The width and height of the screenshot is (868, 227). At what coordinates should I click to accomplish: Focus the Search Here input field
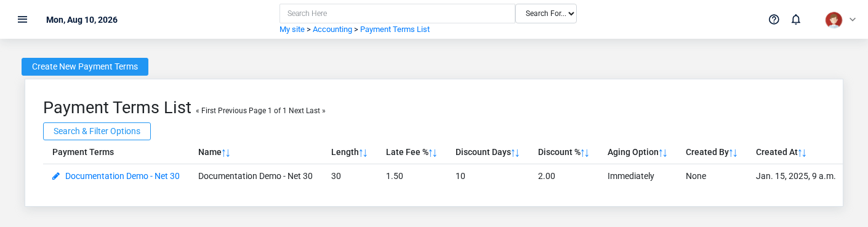[x=397, y=14]
